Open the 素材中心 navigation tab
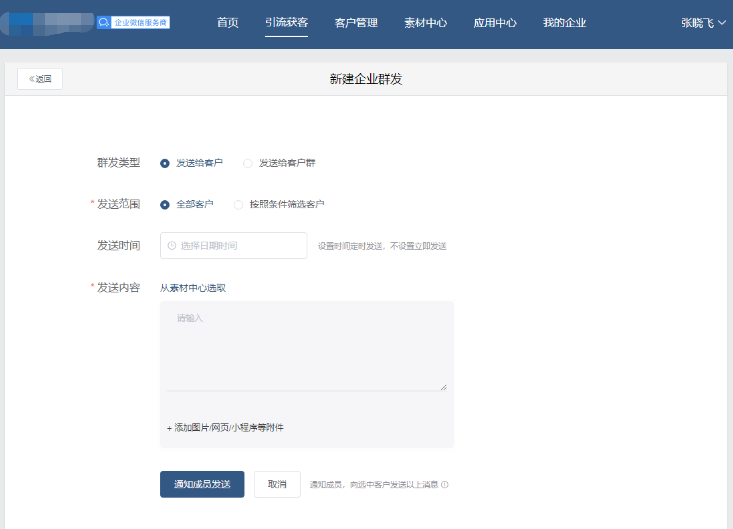 coord(425,23)
